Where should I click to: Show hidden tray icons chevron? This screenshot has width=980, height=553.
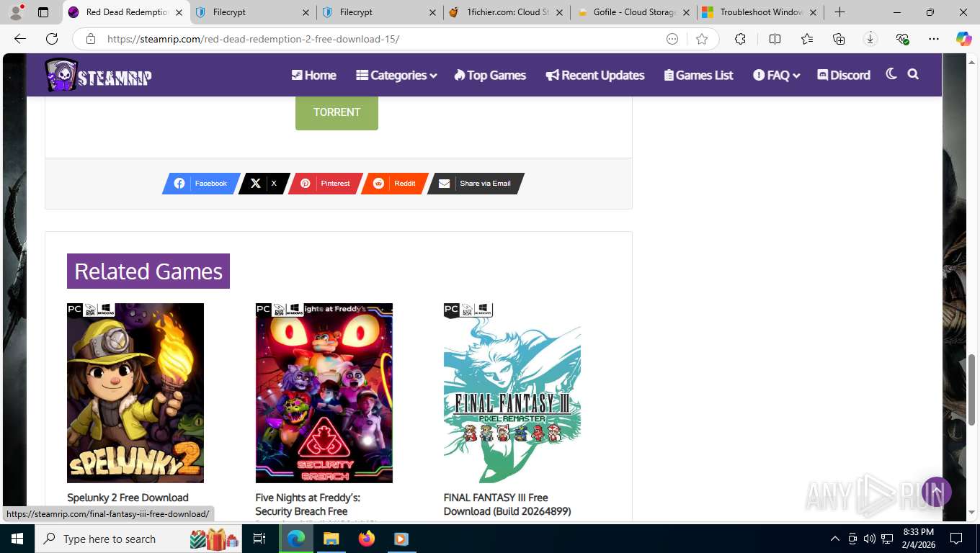(x=835, y=539)
